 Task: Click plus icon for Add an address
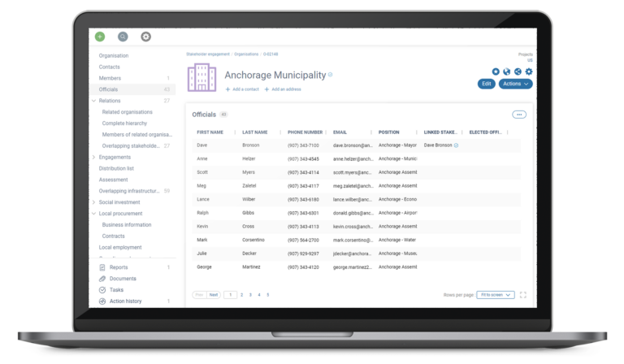(x=266, y=89)
